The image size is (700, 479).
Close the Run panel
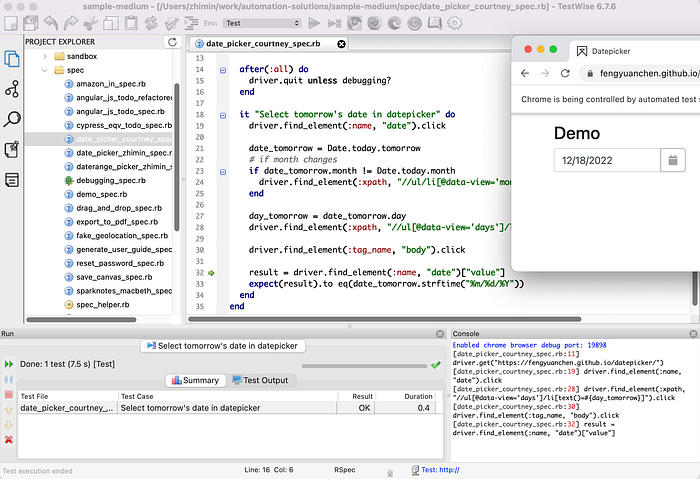pyautogui.click(x=440, y=334)
